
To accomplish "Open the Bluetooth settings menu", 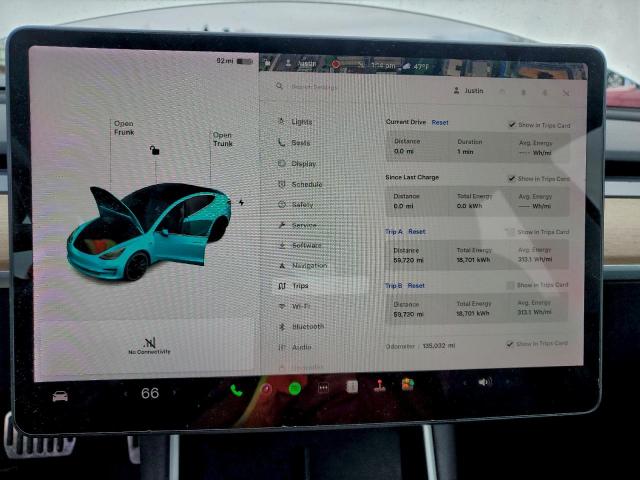I will point(308,327).
